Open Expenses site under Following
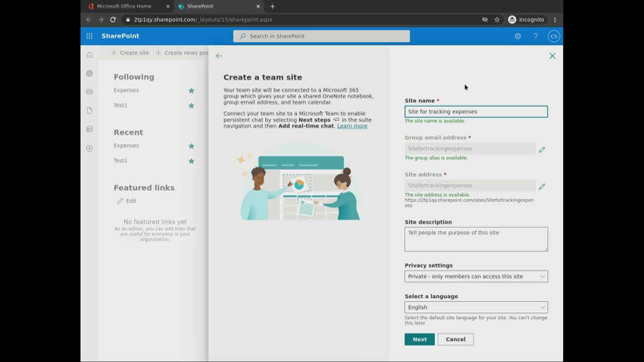The image size is (644, 362). [x=126, y=90]
